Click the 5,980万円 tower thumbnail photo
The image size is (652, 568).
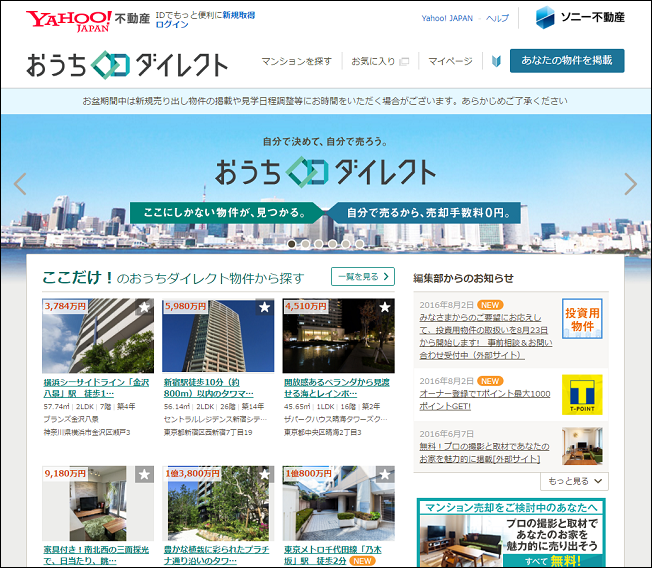[x=218, y=336]
